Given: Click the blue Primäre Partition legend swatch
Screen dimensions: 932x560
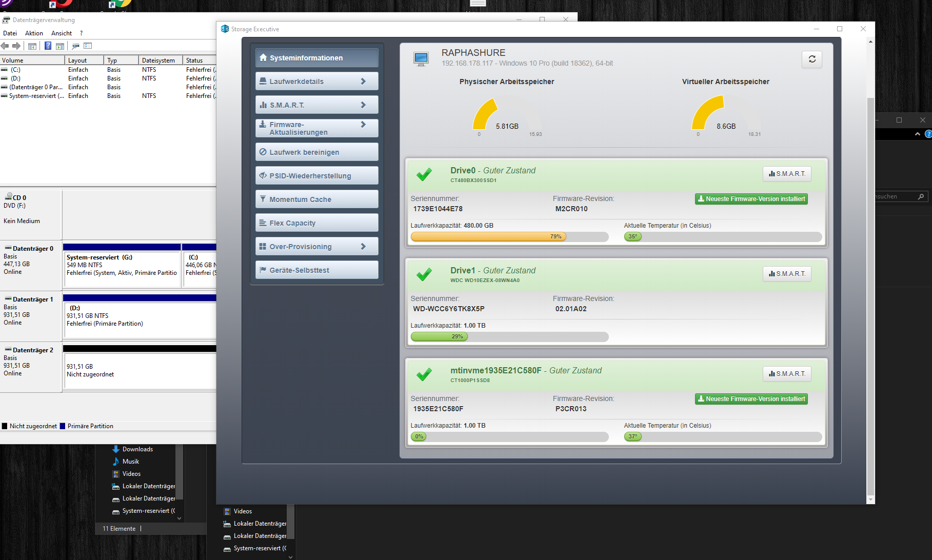Looking at the screenshot, I should point(63,426).
